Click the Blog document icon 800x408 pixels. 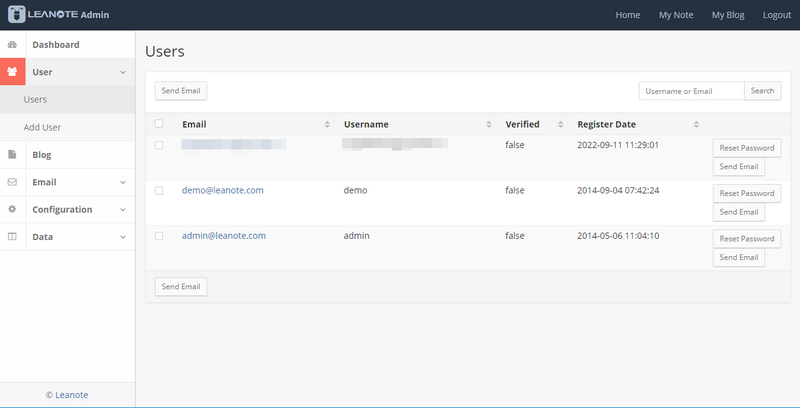coord(12,155)
